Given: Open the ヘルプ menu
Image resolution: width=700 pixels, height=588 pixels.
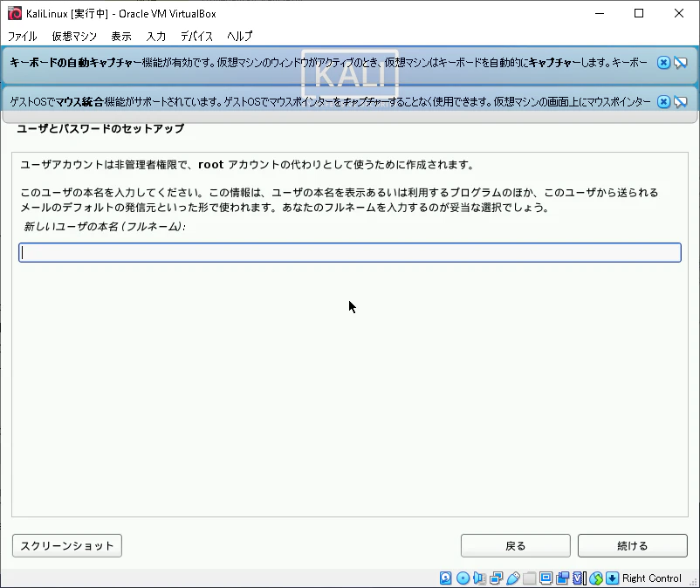Looking at the screenshot, I should pos(240,36).
